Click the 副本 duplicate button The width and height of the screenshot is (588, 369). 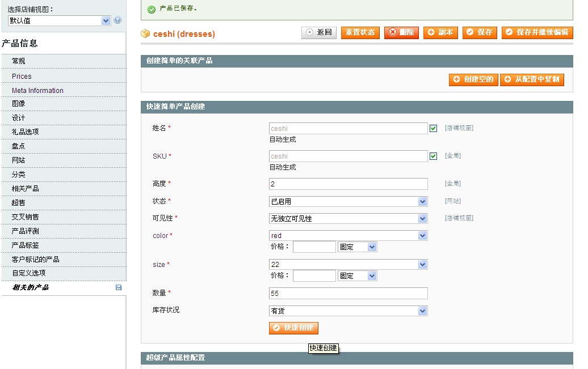click(x=440, y=32)
